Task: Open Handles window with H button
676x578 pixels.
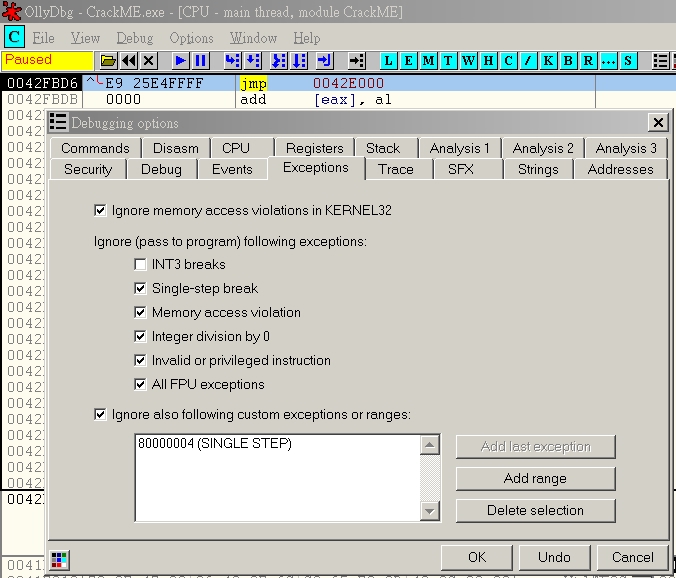Action: tap(488, 60)
